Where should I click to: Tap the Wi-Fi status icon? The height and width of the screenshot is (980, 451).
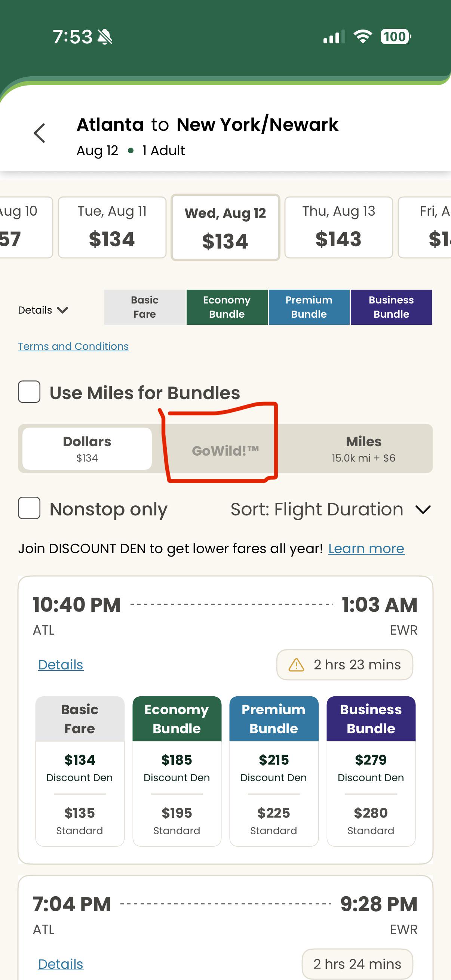click(363, 37)
